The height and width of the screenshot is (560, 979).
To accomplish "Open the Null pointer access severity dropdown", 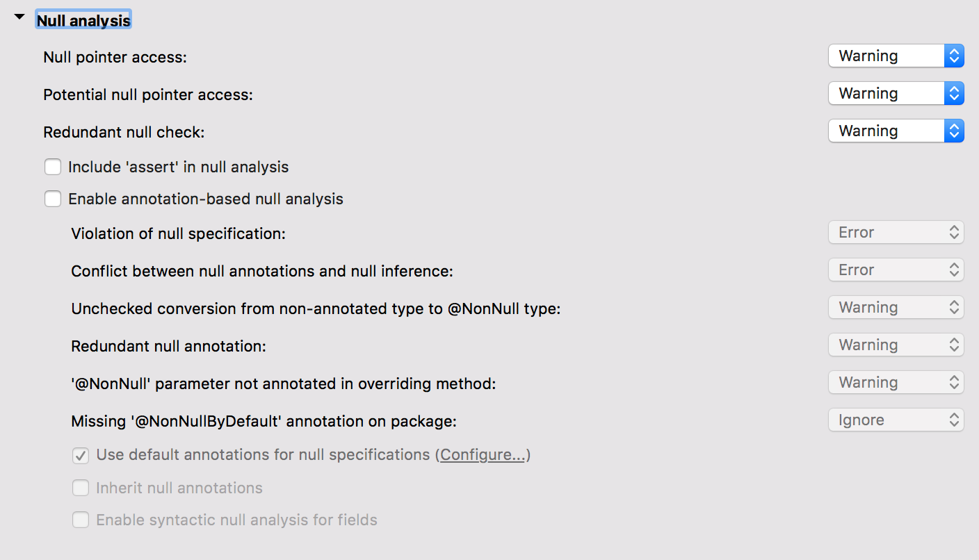I will (896, 56).
